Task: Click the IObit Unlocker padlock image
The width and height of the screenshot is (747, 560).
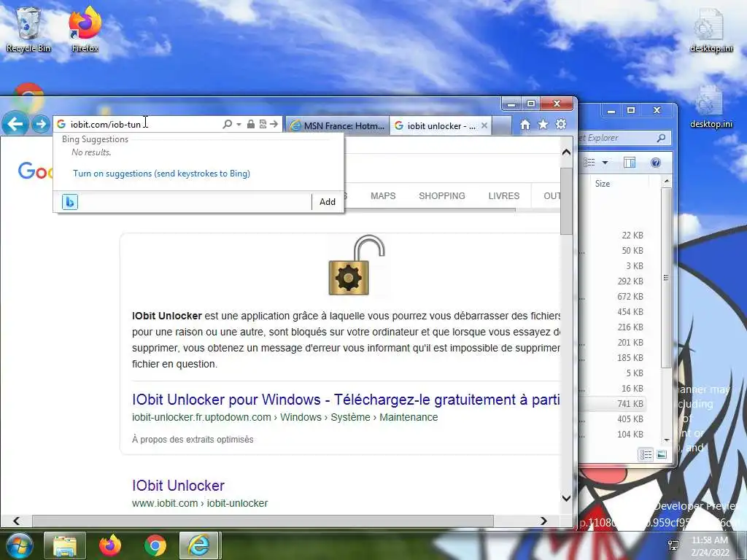Action: point(356,265)
